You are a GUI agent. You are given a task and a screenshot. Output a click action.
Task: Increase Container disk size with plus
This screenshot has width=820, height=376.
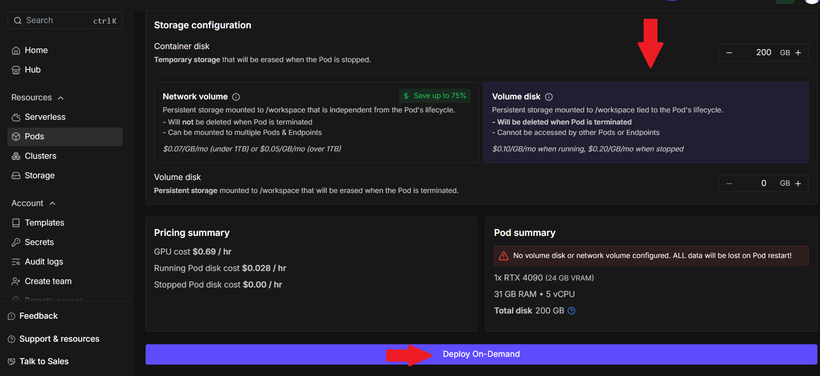[798, 52]
